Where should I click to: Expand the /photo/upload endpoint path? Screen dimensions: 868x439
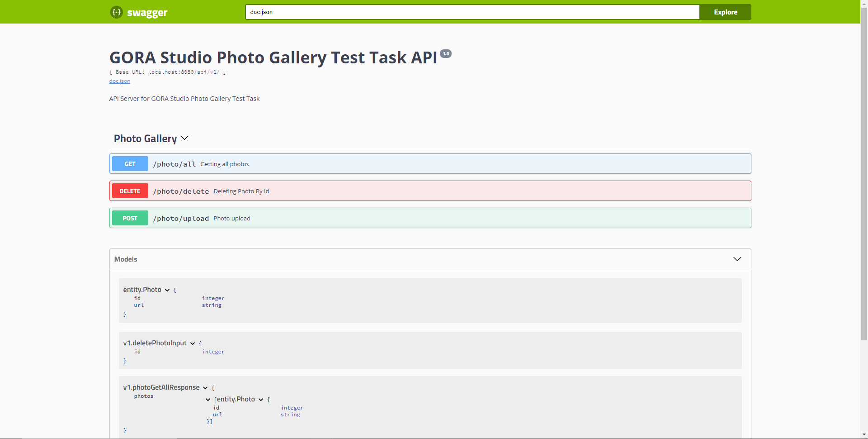tap(181, 218)
